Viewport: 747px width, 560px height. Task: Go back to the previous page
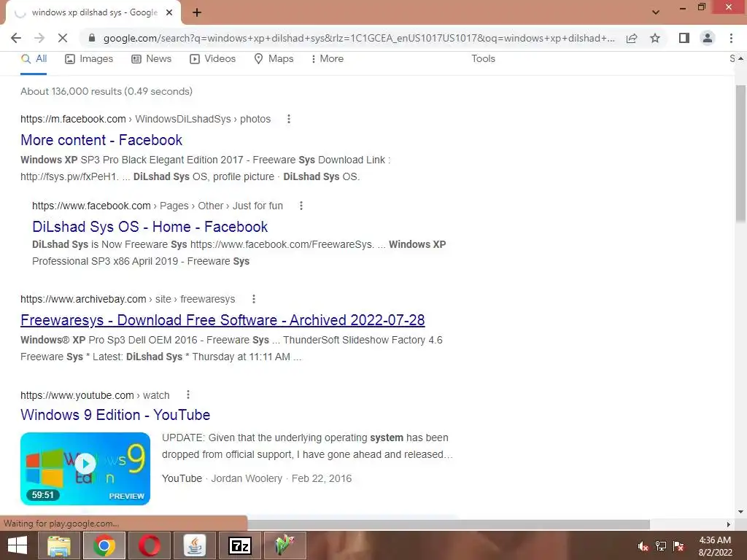click(x=16, y=38)
